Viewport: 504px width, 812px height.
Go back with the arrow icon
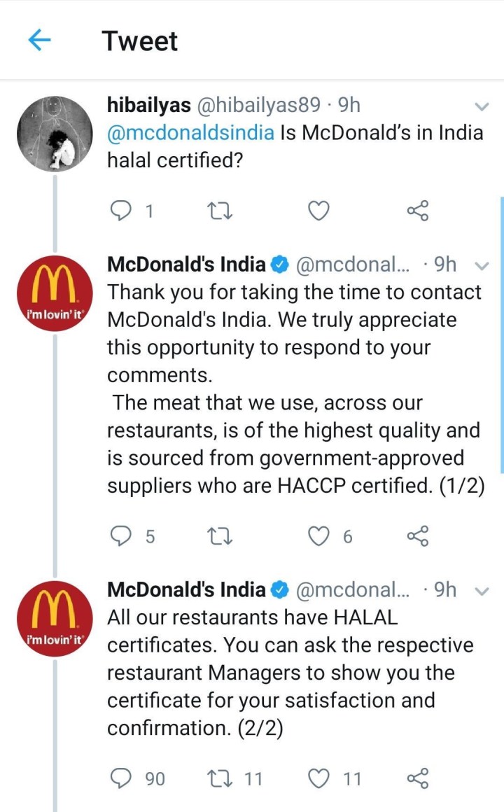(39, 41)
